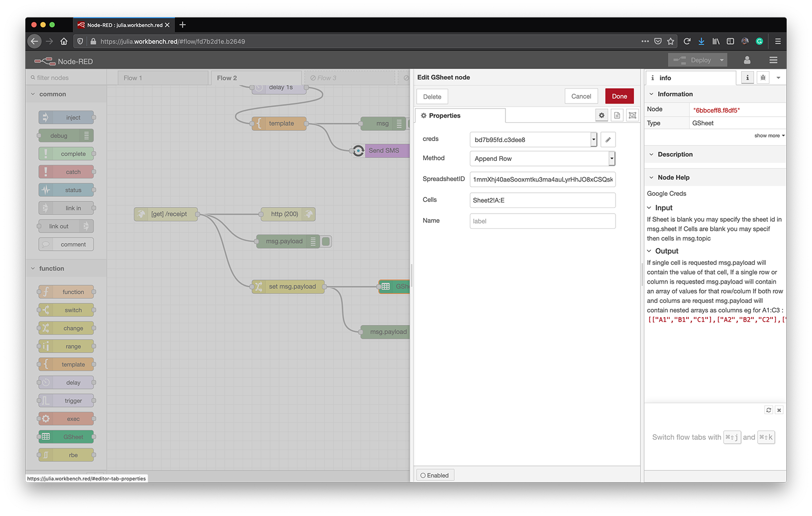Select the [get] /receipt node on canvas
This screenshot has width=812, height=516.
click(x=166, y=214)
